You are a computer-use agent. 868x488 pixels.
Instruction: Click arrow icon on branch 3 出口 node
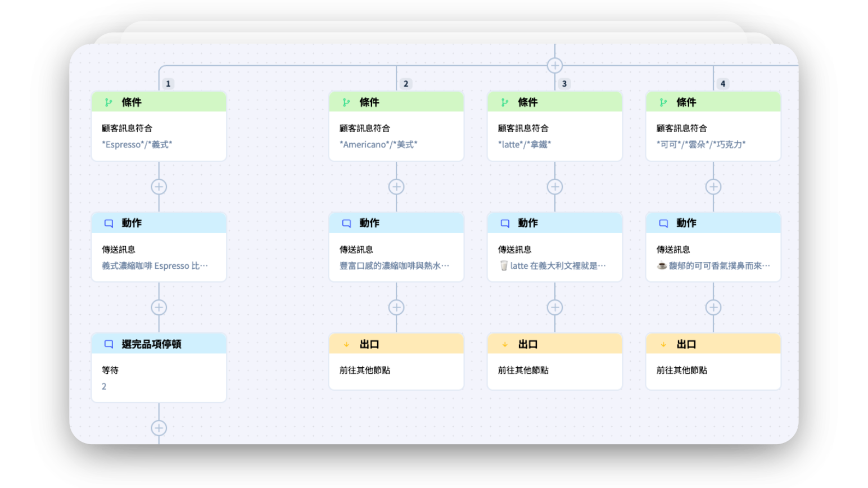click(505, 344)
